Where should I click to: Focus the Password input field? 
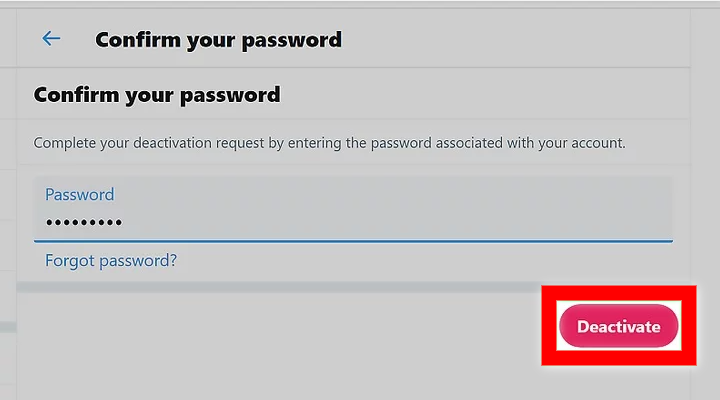click(353, 208)
